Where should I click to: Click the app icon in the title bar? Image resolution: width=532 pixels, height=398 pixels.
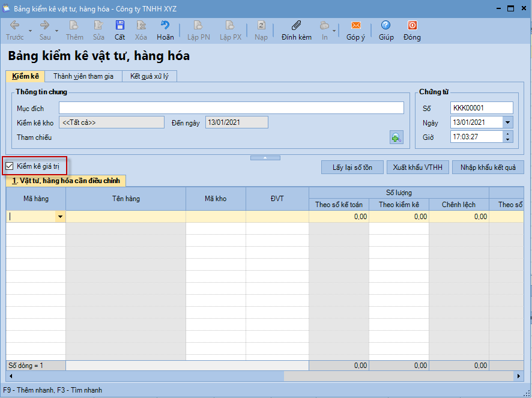click(6, 8)
